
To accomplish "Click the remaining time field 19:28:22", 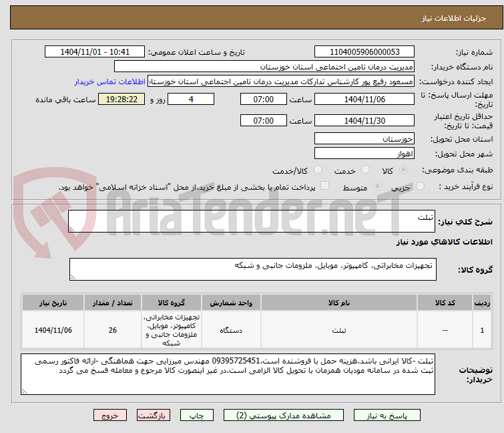I will (x=121, y=99).
